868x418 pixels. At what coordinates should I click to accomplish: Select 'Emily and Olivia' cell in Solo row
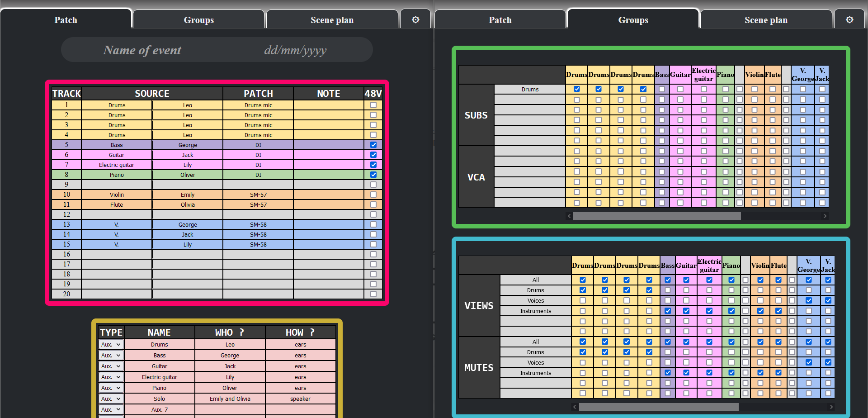[230, 399]
